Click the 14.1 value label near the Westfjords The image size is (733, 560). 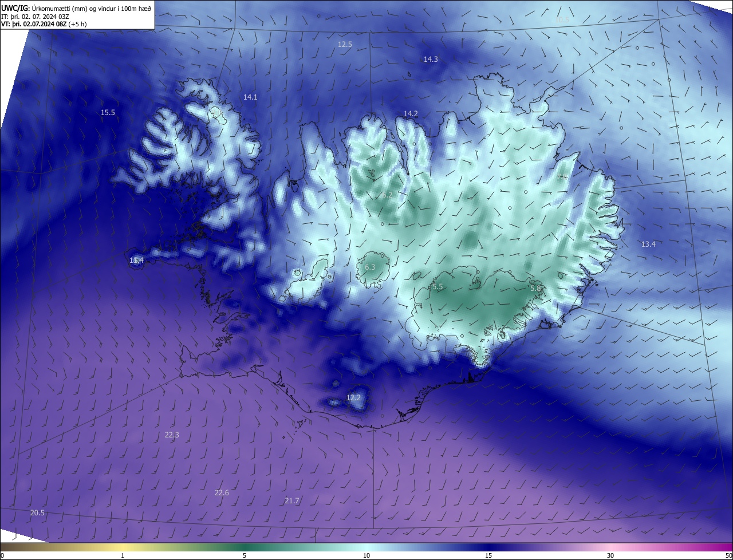click(250, 97)
